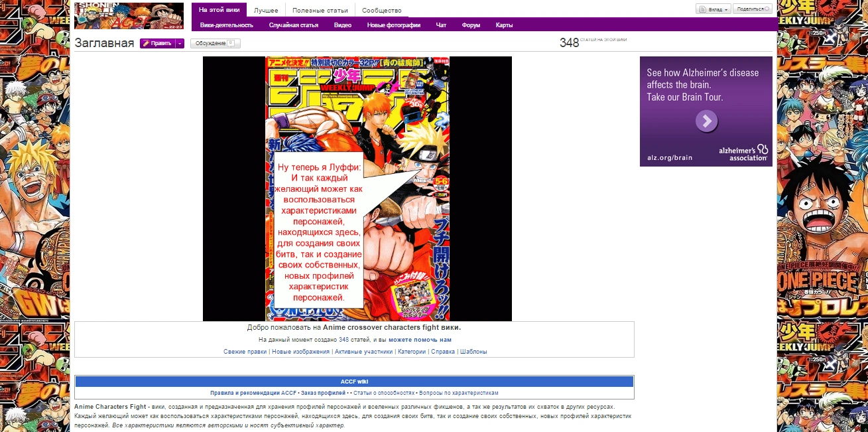
Task: Select the На этой вики tab
Action: pyautogui.click(x=219, y=10)
